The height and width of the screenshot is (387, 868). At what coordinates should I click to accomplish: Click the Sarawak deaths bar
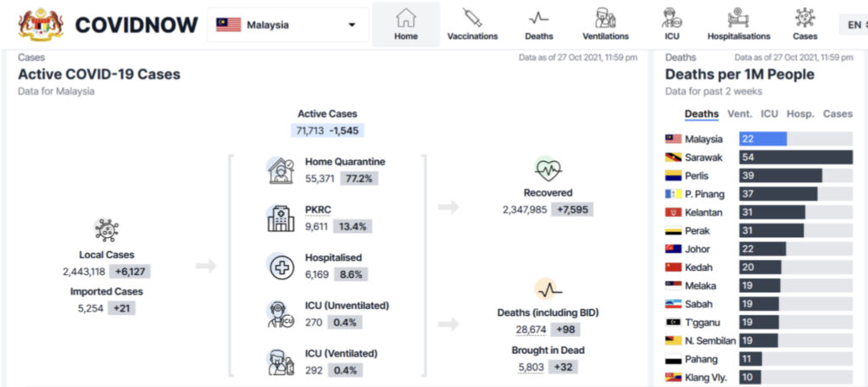click(x=794, y=158)
